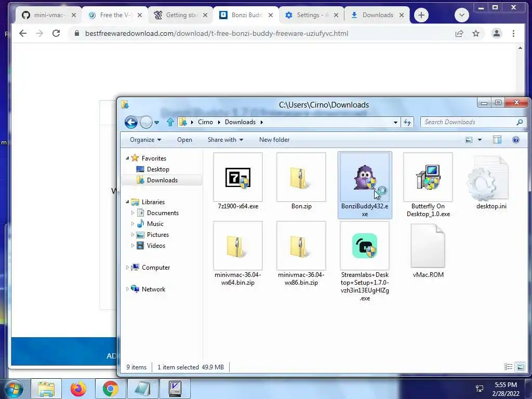Click the Open button in Explorer toolbar
The height and width of the screenshot is (399, 532).
[184, 140]
